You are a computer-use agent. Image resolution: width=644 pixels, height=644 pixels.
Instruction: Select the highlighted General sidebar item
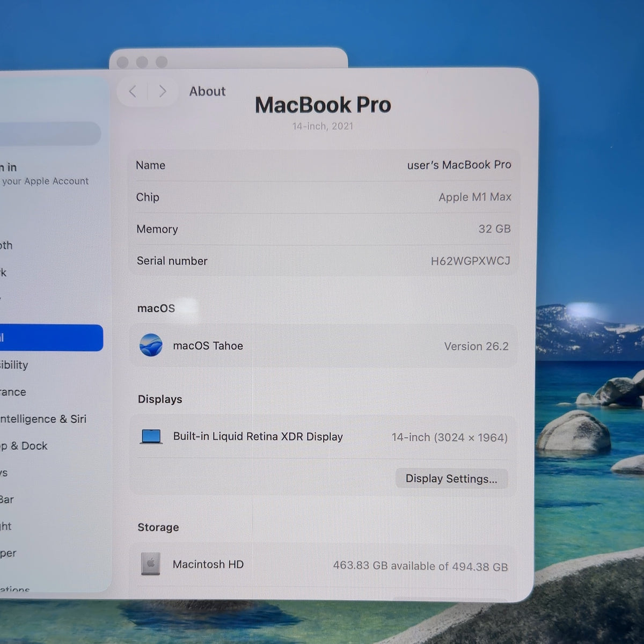(x=51, y=338)
